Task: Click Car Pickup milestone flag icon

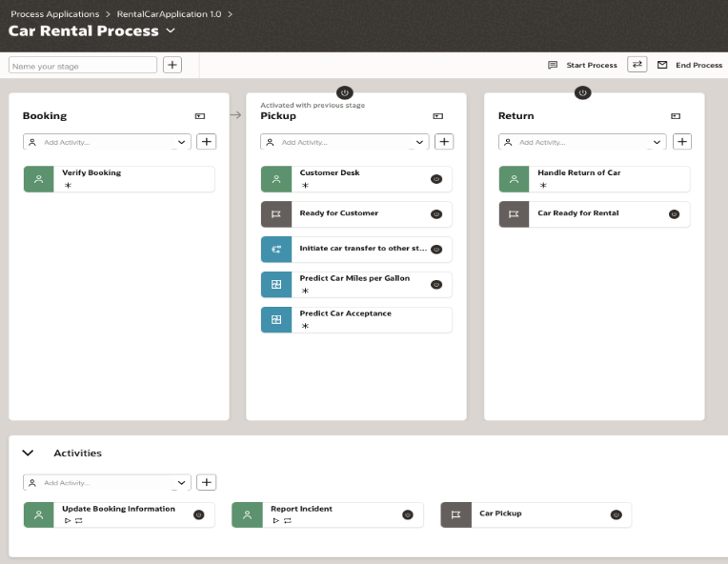Action: 455,514
